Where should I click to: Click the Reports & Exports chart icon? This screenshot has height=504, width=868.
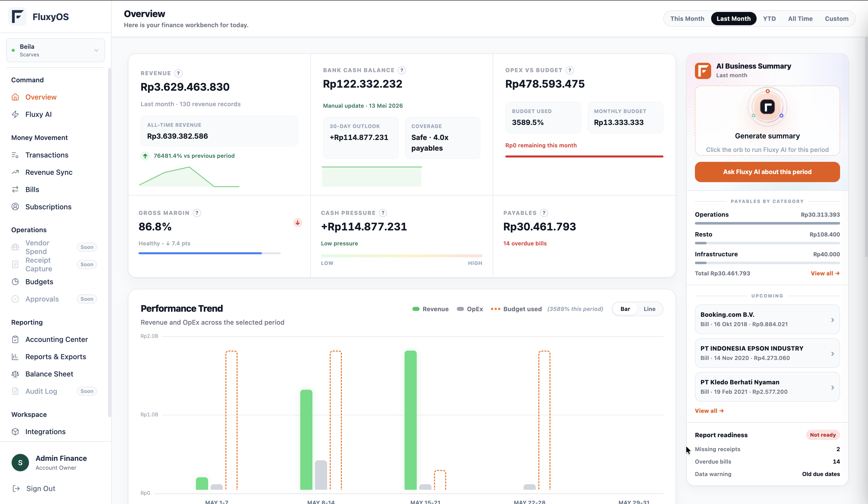15,357
